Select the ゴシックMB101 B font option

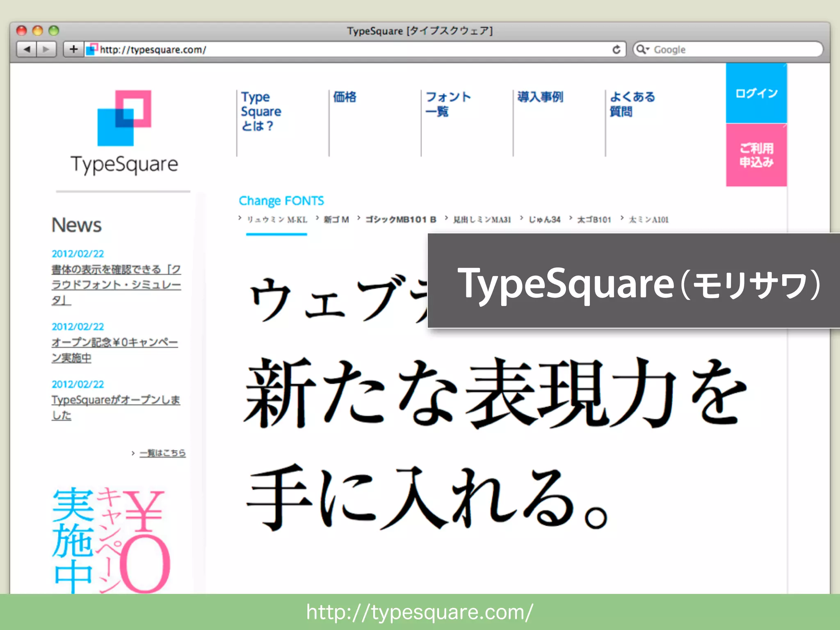[x=401, y=219]
